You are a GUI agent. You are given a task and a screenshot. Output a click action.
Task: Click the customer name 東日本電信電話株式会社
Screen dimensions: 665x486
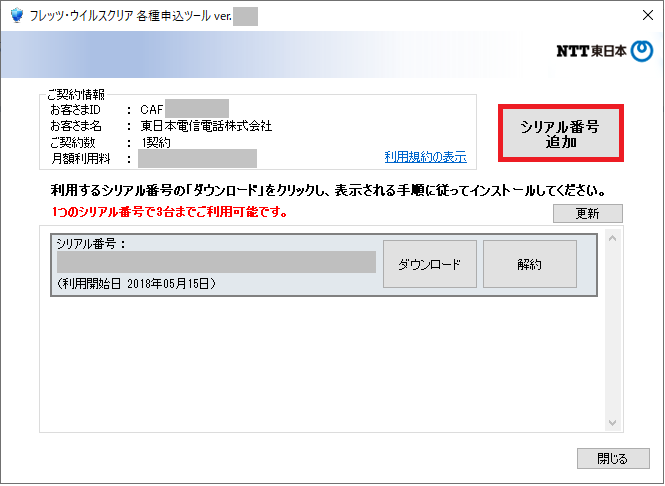206,126
